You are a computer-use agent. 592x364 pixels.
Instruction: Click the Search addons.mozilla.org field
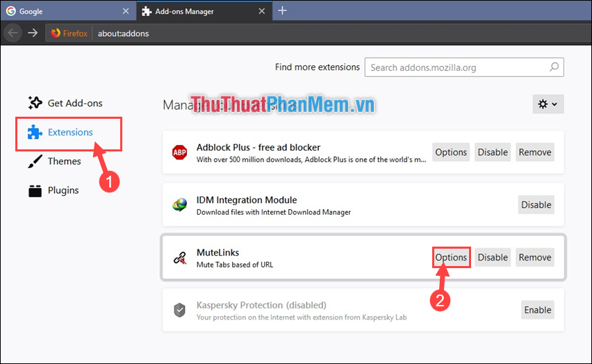[x=464, y=67]
